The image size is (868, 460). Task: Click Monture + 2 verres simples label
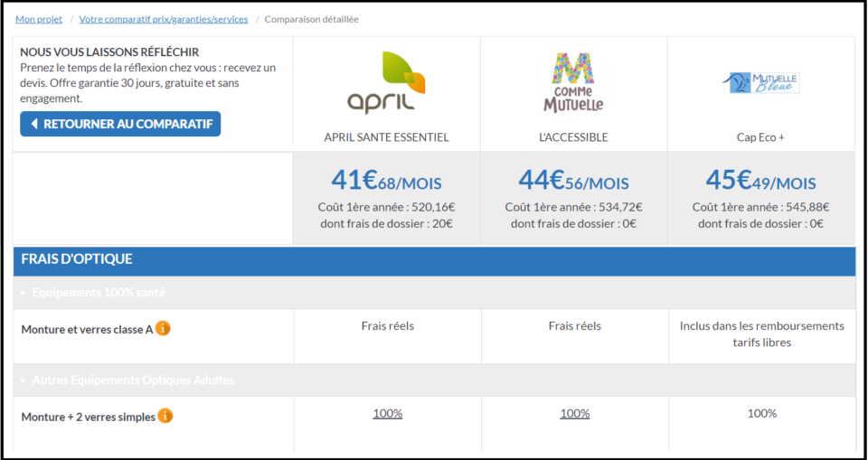[x=88, y=417]
